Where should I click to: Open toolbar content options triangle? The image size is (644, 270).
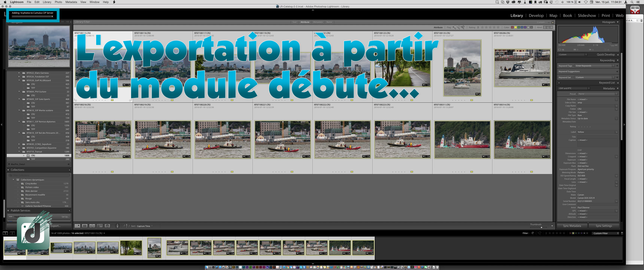(552, 226)
